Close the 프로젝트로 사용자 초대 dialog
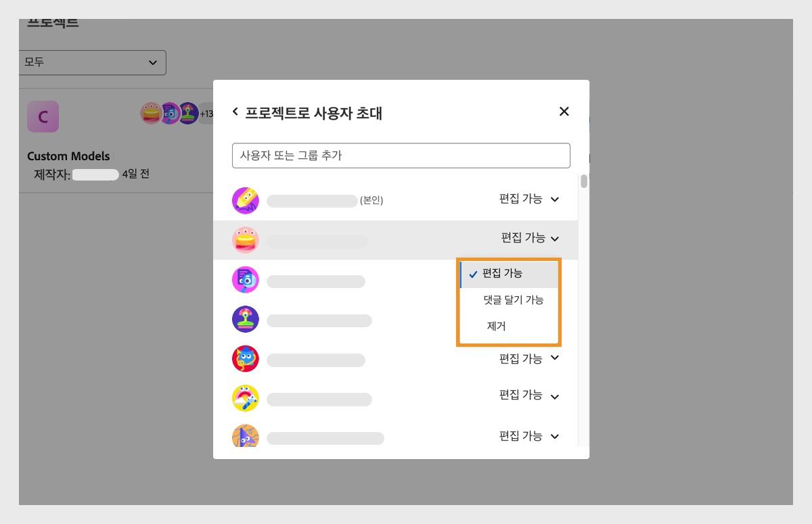 point(564,112)
